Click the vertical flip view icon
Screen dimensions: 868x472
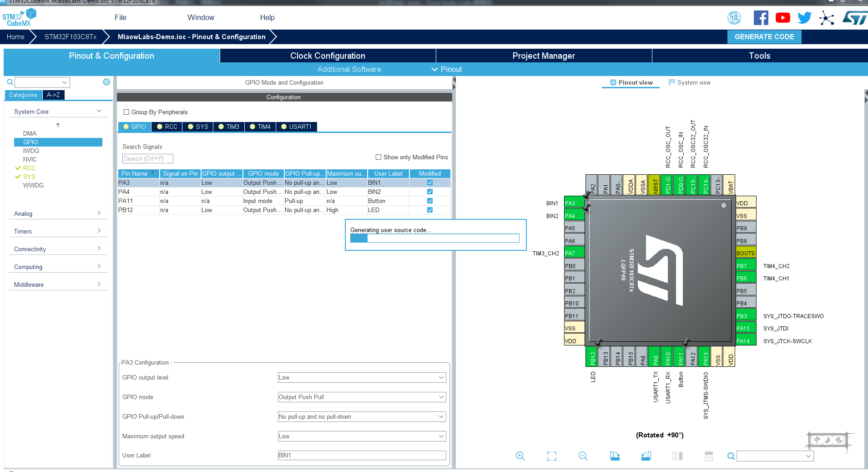(x=708, y=456)
